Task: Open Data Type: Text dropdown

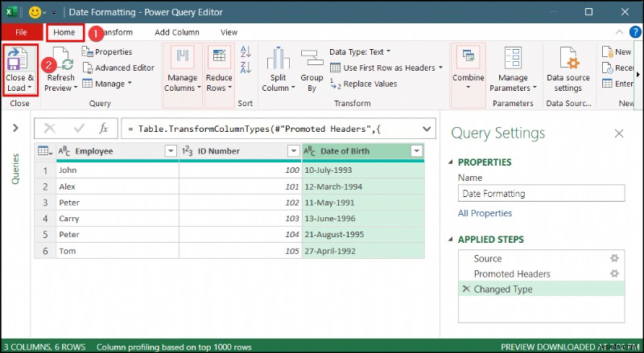Action: click(360, 51)
